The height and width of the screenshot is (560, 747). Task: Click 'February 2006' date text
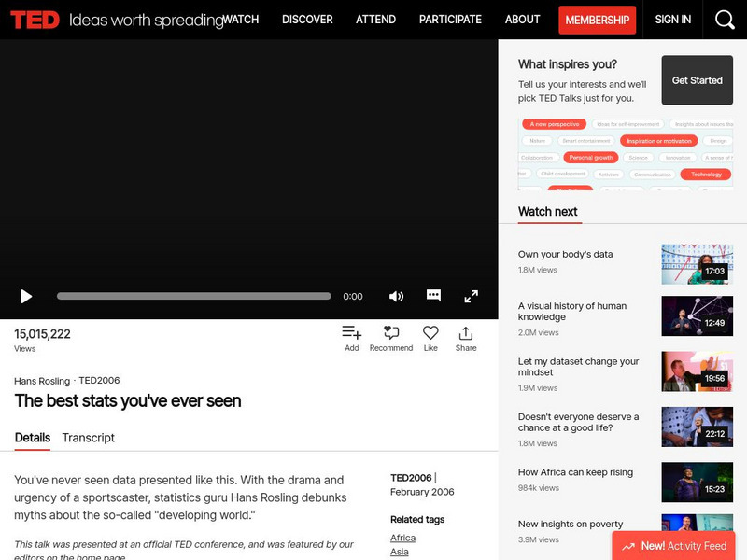click(422, 492)
